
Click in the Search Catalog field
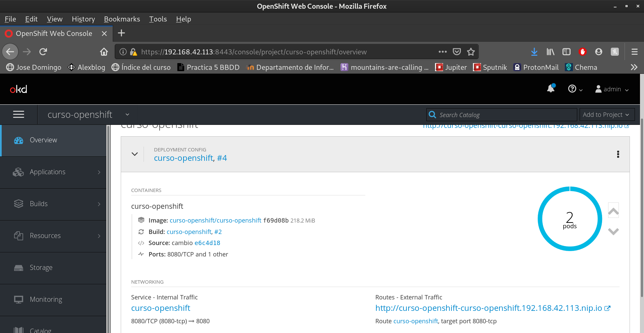pos(503,115)
